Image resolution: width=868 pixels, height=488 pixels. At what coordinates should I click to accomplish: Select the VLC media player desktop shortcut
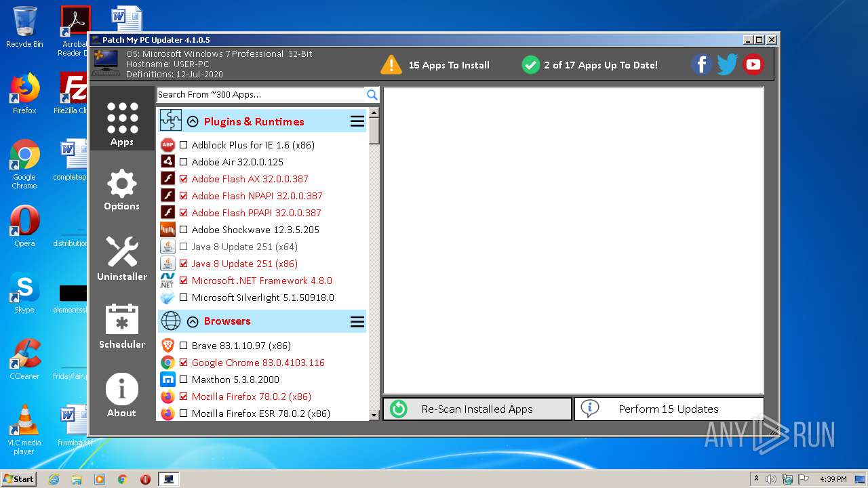(24, 430)
